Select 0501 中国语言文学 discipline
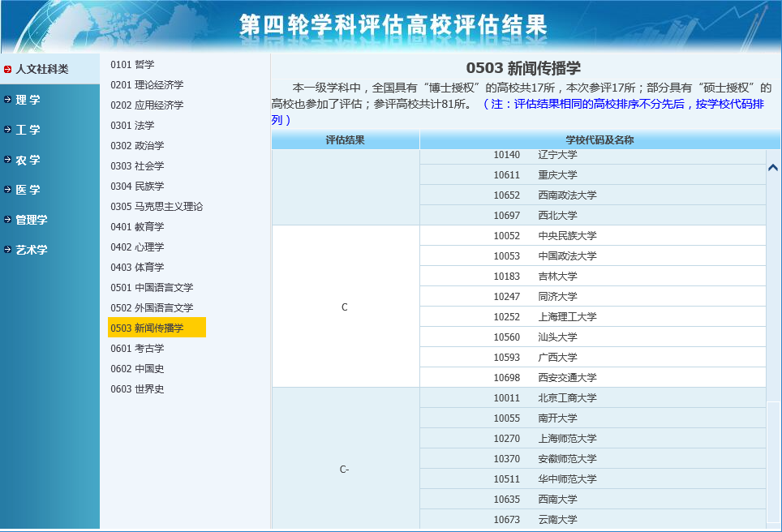 click(x=153, y=287)
